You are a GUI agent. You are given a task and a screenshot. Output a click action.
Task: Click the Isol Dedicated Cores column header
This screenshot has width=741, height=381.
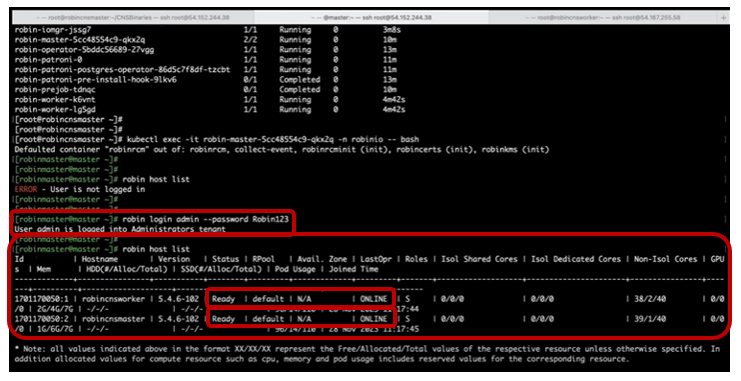point(576,259)
